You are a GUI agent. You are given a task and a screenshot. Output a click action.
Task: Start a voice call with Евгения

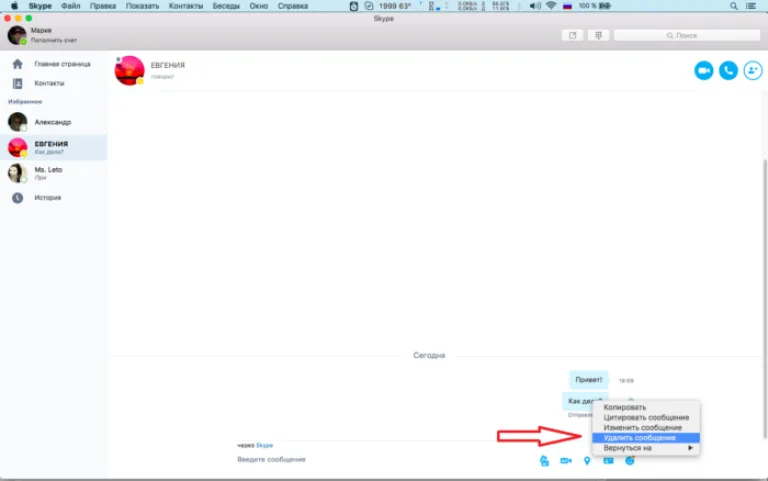[728, 71]
